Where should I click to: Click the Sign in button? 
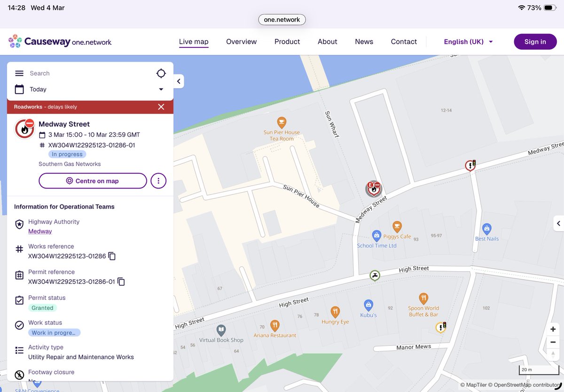point(535,42)
